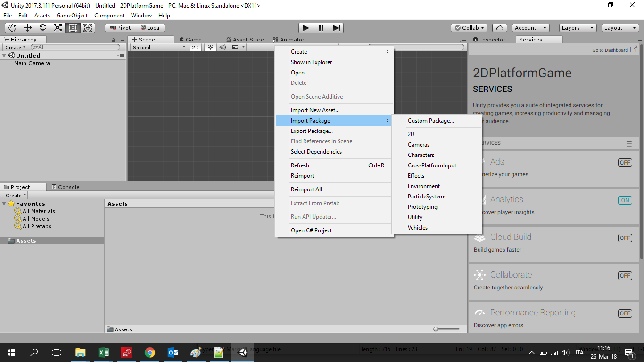Toggle scene audio speaker icon
Screen dimensions: 644x362
(x=223, y=47)
